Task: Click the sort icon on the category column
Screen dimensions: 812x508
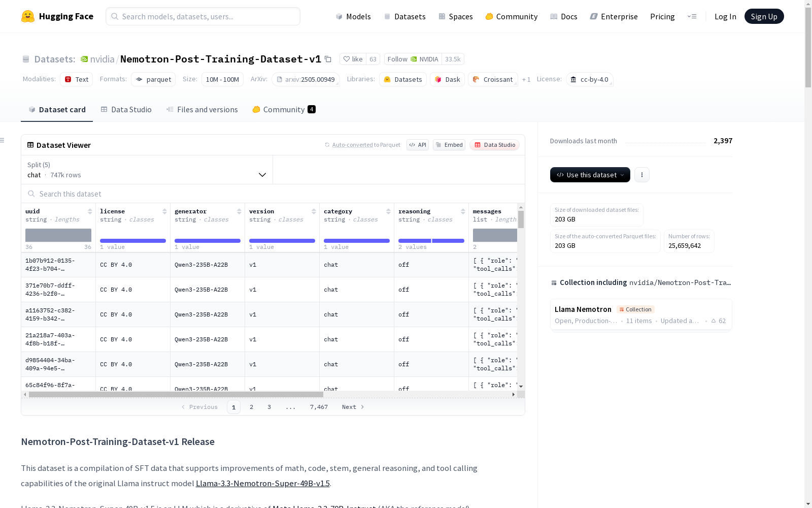Action: click(x=388, y=211)
